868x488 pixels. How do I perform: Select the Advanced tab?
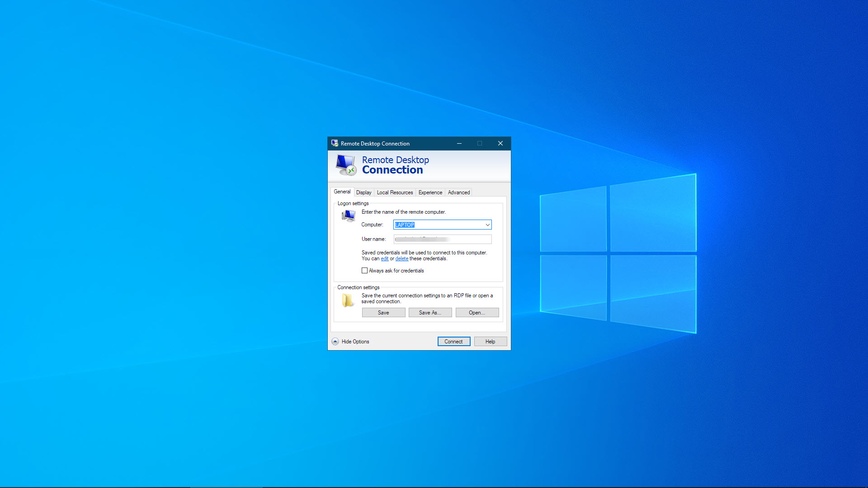click(x=459, y=192)
